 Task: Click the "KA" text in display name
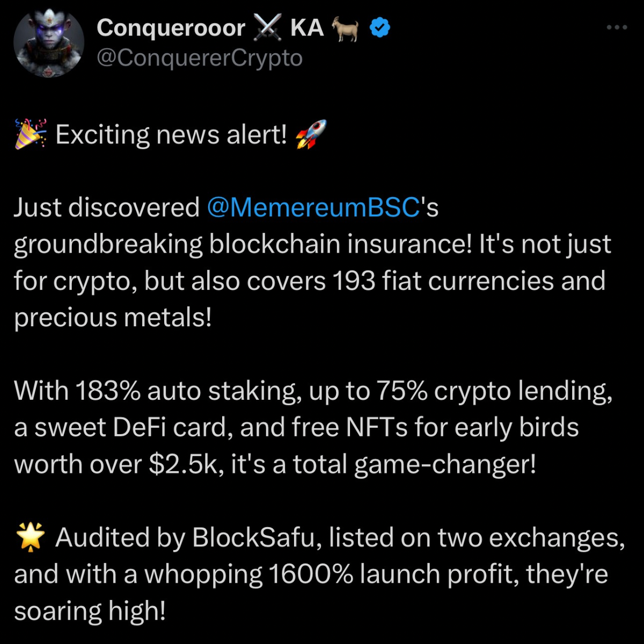point(307,28)
